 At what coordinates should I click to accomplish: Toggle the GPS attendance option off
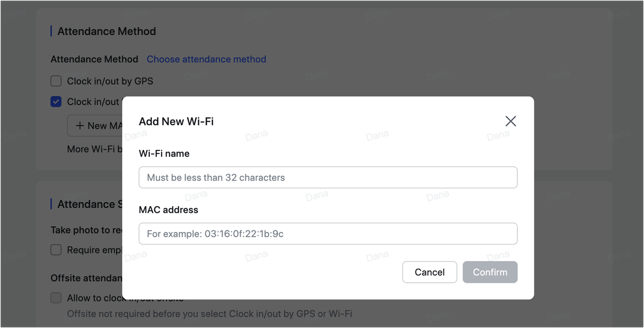pyautogui.click(x=56, y=81)
